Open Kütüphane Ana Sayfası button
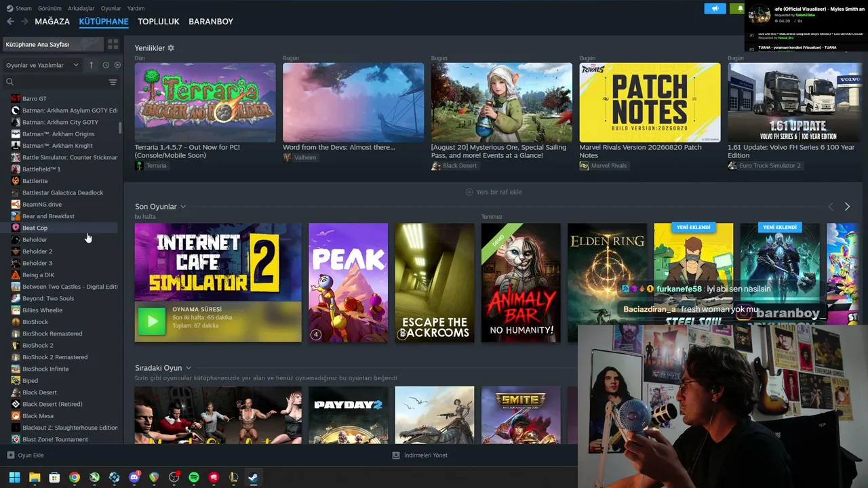 tap(53, 44)
